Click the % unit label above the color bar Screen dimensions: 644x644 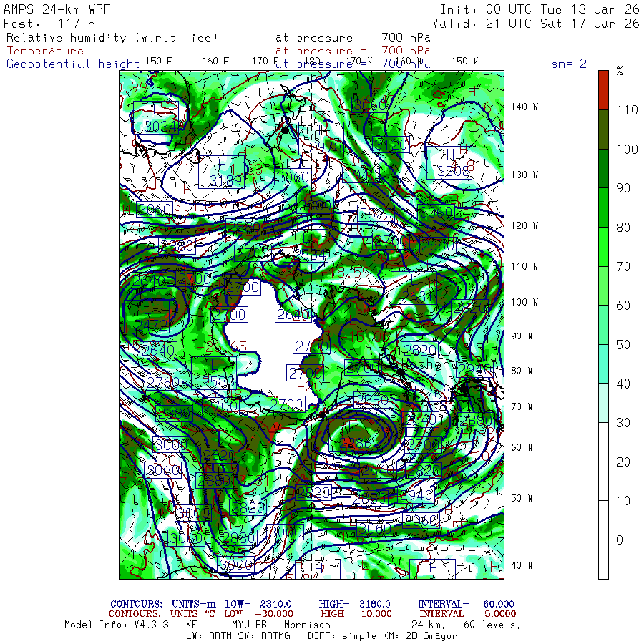pyautogui.click(x=620, y=71)
